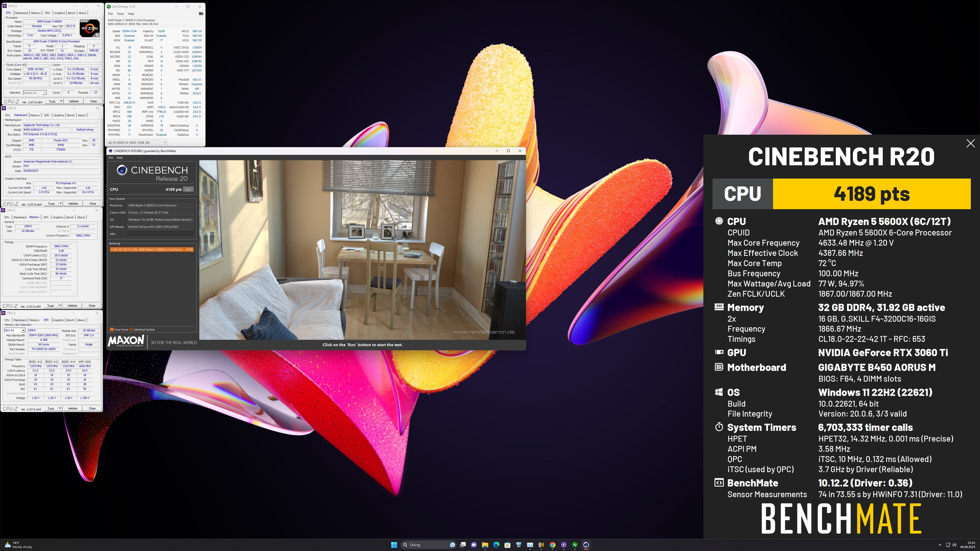Image resolution: width=980 pixels, height=551 pixels.
Task: Click the Core Speed 3599.16 MHz value
Action: (35, 69)
